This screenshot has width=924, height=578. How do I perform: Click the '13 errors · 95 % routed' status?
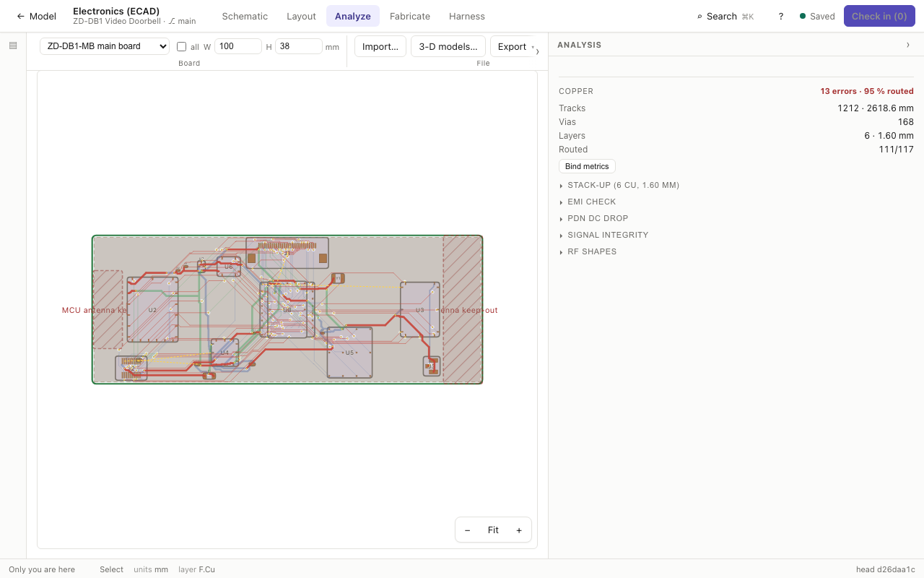[867, 92]
